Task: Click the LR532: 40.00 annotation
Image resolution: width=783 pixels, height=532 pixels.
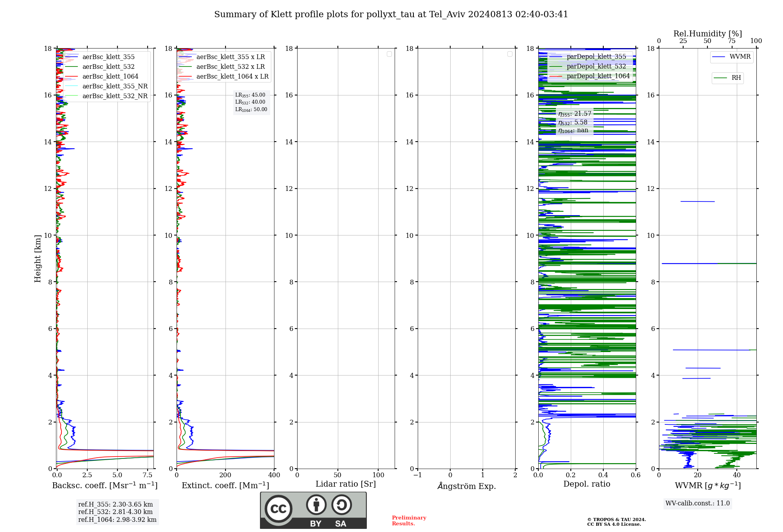Action: coord(250,102)
